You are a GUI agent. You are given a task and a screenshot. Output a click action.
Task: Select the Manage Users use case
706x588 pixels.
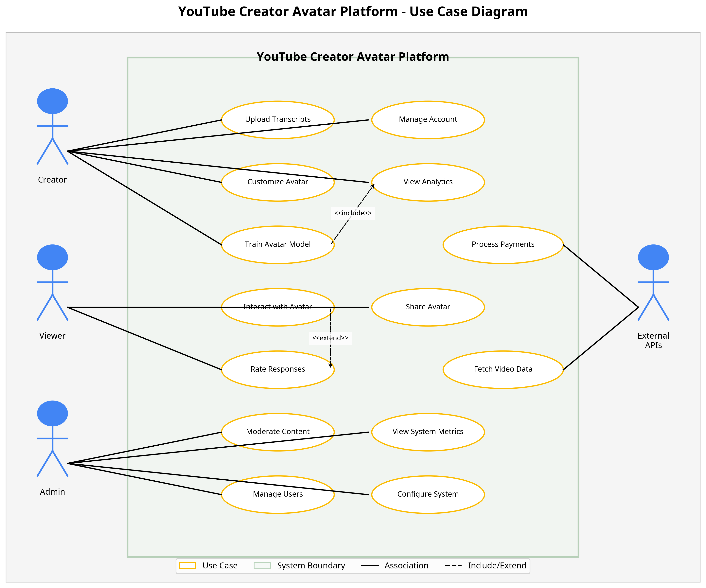click(278, 494)
